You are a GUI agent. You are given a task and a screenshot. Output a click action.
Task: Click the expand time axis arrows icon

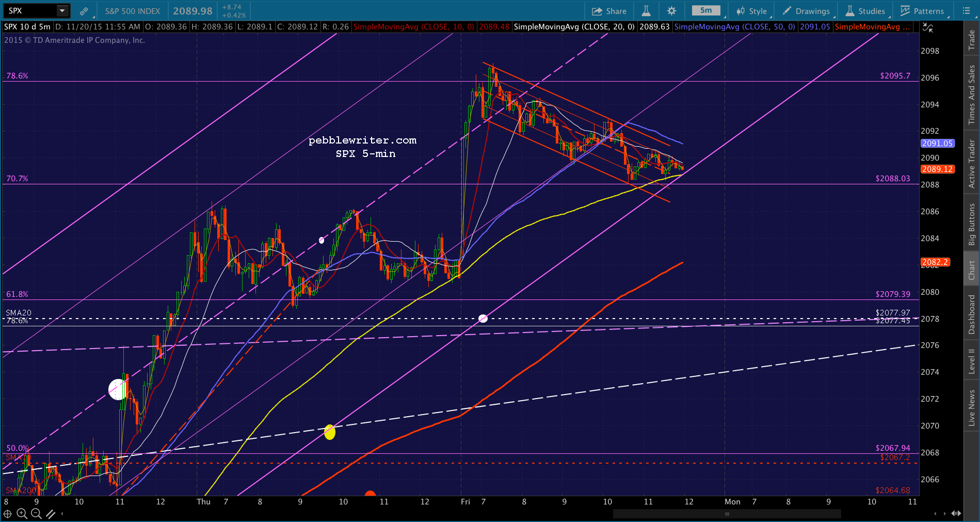coord(956,514)
